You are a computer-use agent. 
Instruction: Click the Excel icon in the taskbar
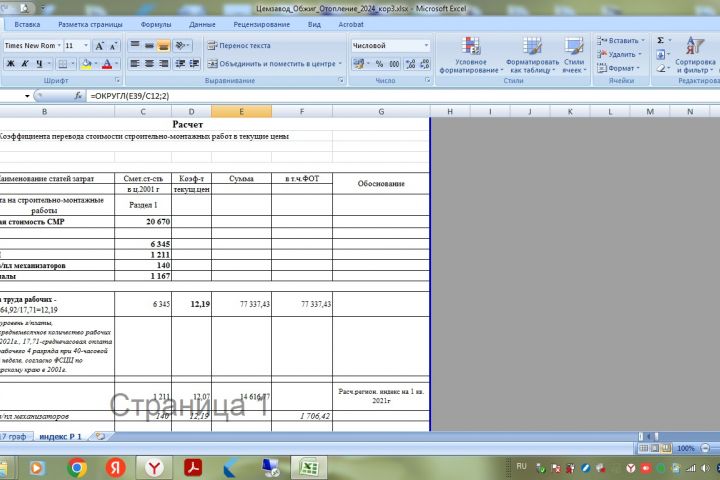tap(309, 468)
